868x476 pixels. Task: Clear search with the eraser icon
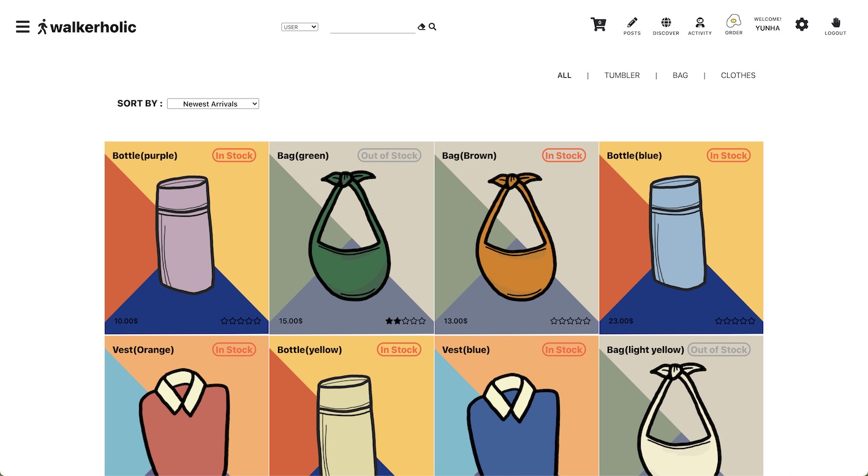coord(421,27)
